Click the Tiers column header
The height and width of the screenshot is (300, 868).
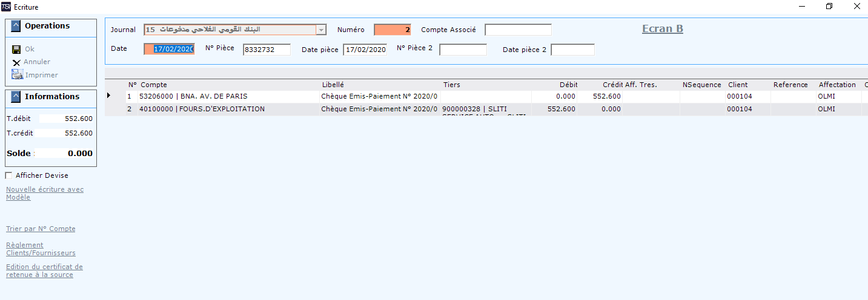click(452, 85)
